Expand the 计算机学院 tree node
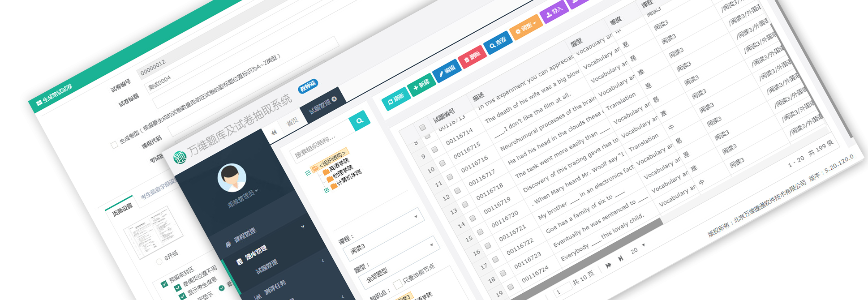This screenshot has width=868, height=300. pos(327,190)
